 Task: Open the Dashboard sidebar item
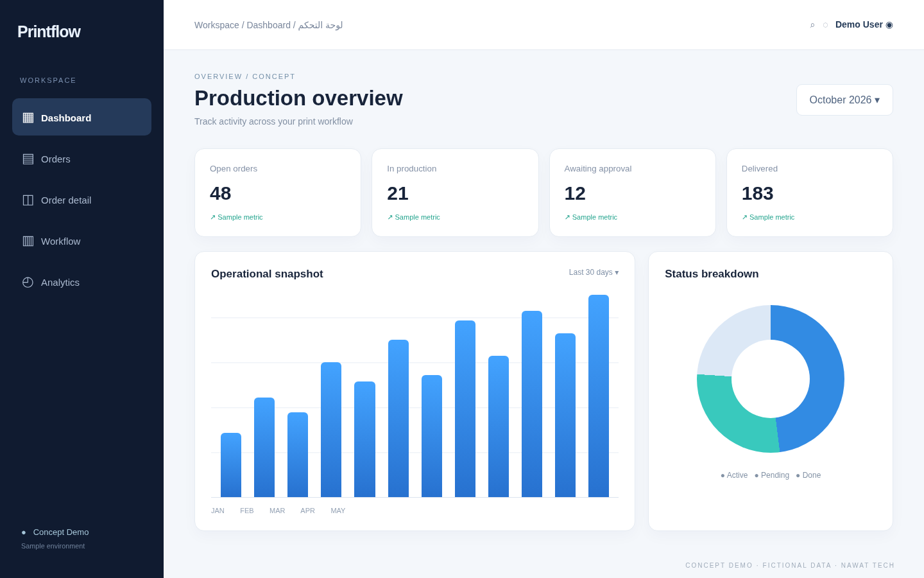[82, 117]
